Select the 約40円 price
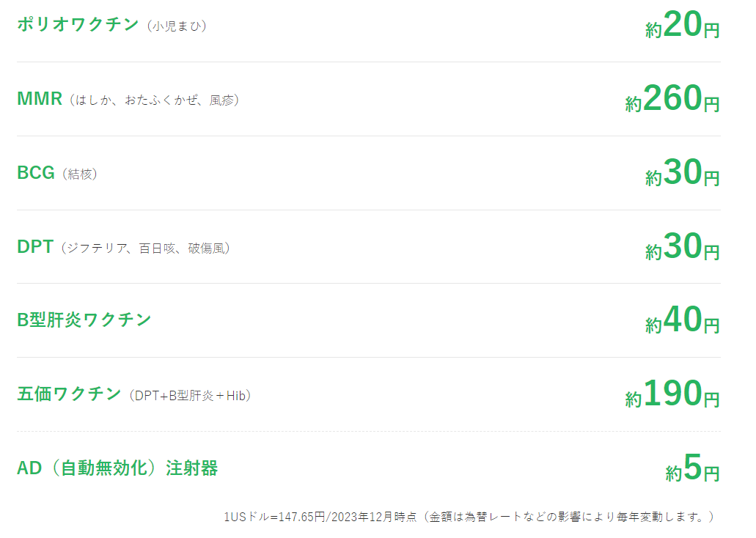Image resolution: width=756 pixels, height=538 pixels. click(682, 320)
